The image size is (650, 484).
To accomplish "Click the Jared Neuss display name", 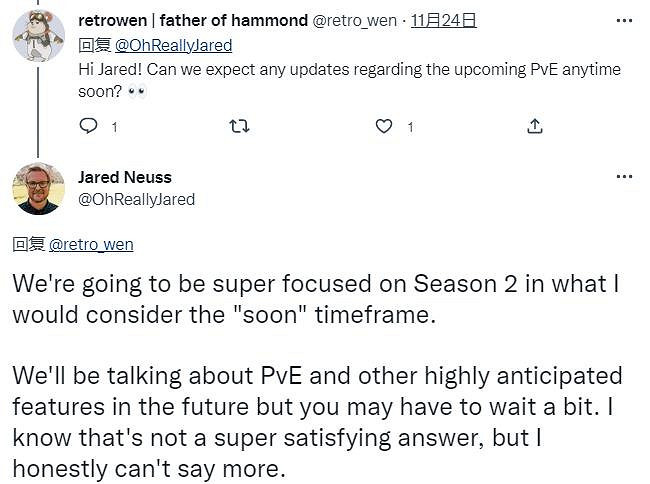I will pyautogui.click(x=124, y=177).
